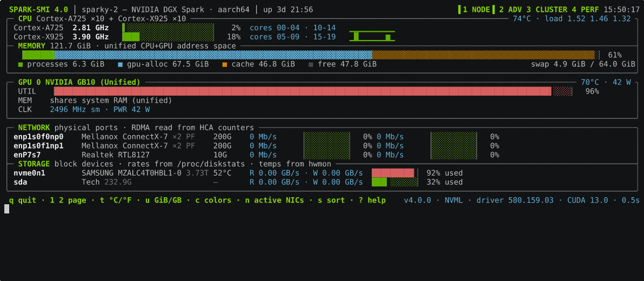Select the enP7s7 interface row

(x=322, y=155)
